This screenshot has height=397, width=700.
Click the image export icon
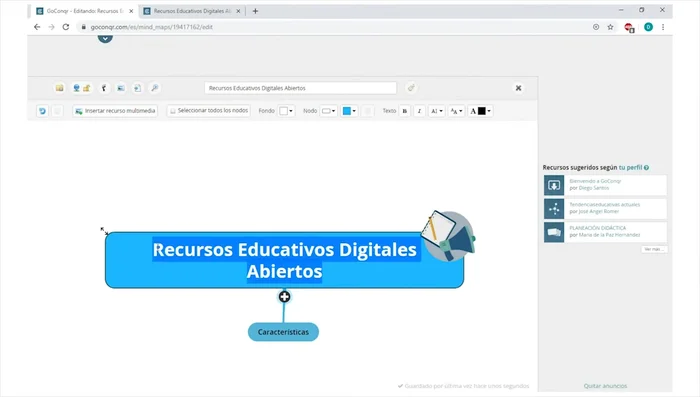click(x=121, y=88)
